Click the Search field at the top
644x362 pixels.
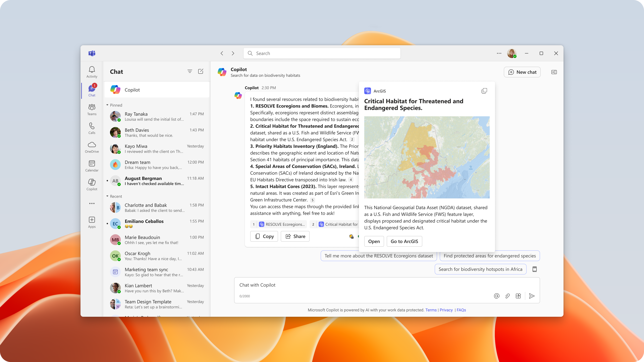pos(322,53)
